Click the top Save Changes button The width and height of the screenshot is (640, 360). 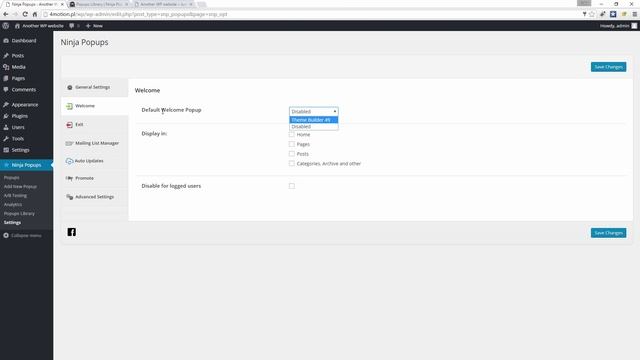pos(608,67)
